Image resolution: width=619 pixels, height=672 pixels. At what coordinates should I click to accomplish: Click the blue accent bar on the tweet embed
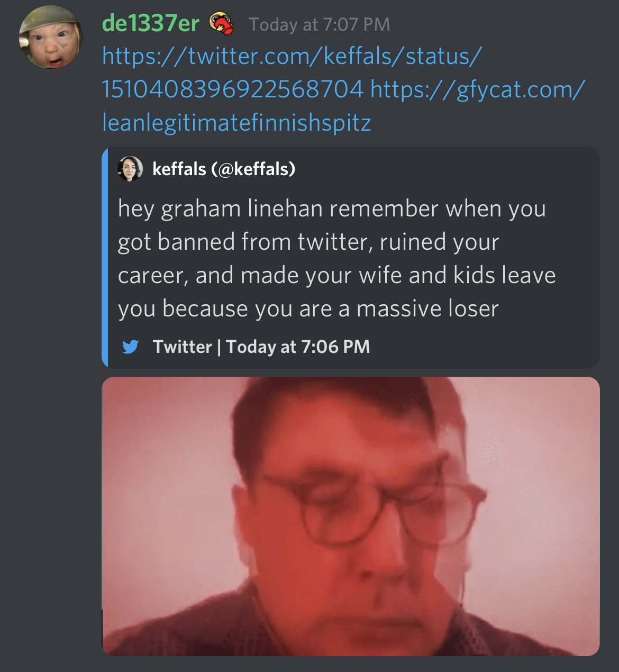click(x=105, y=257)
